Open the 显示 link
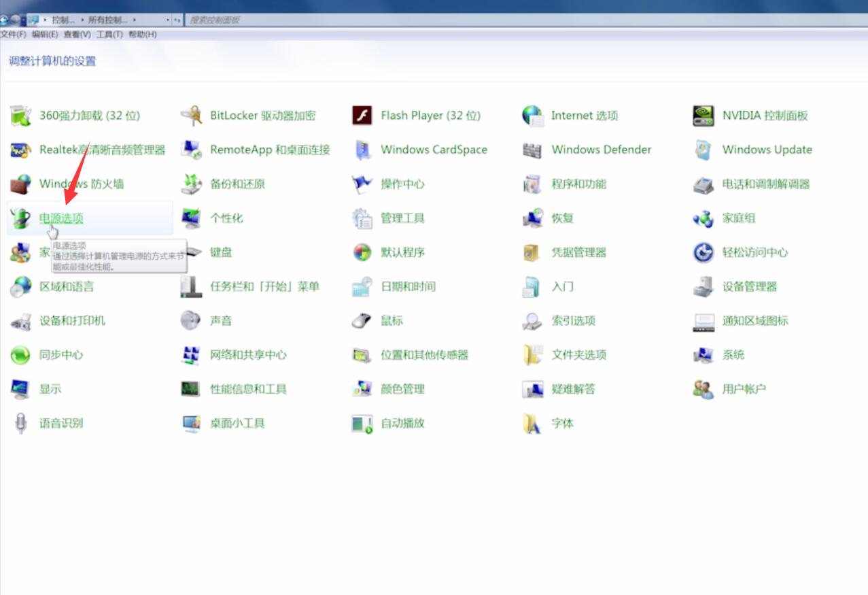 (50, 389)
